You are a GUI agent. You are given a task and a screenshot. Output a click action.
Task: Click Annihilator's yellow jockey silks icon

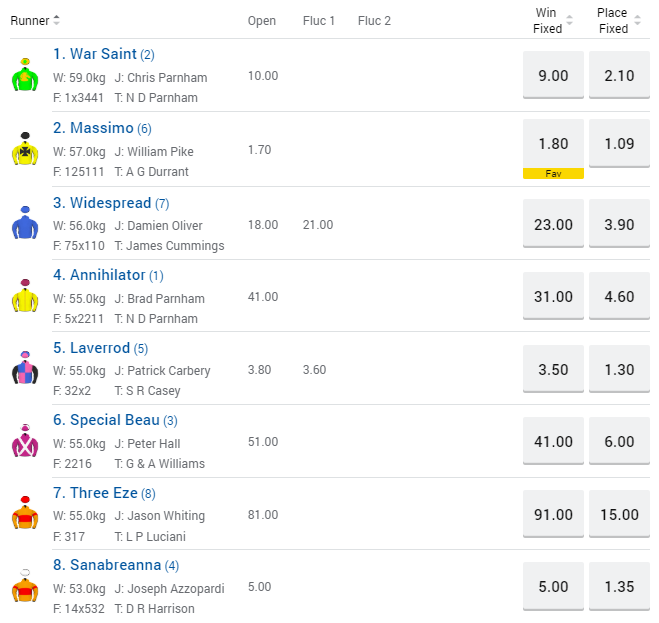click(x=25, y=297)
